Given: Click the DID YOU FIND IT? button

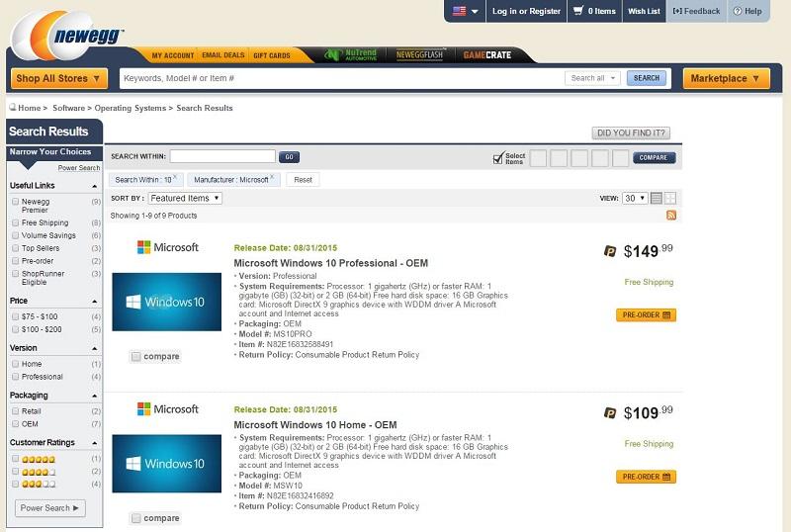Looking at the screenshot, I should [631, 133].
